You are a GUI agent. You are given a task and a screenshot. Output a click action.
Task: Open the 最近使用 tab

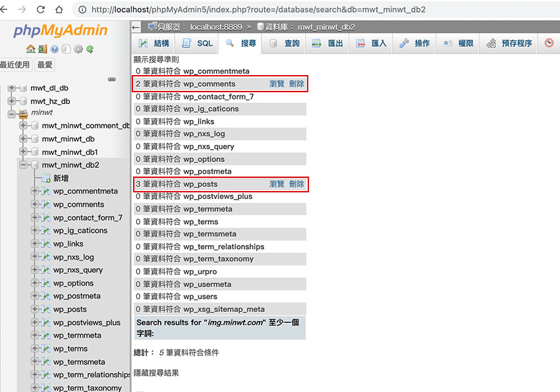click(15, 65)
